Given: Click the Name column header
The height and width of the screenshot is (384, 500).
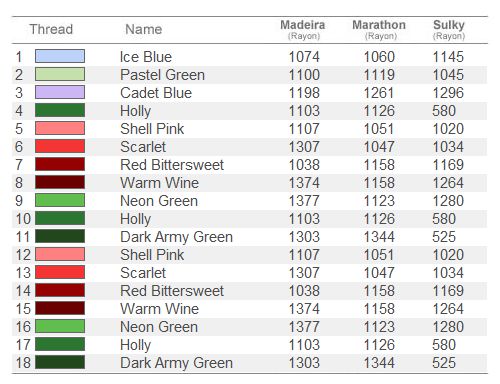Looking at the screenshot, I should point(144,29).
